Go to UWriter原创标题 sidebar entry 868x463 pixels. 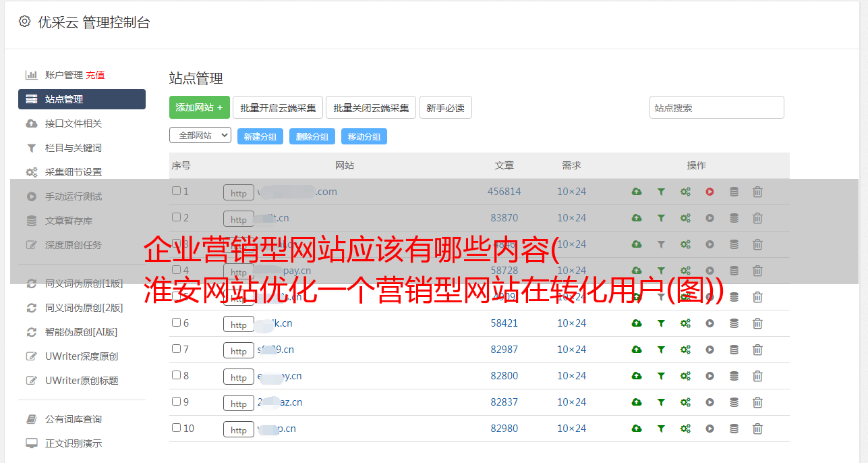(x=82, y=381)
